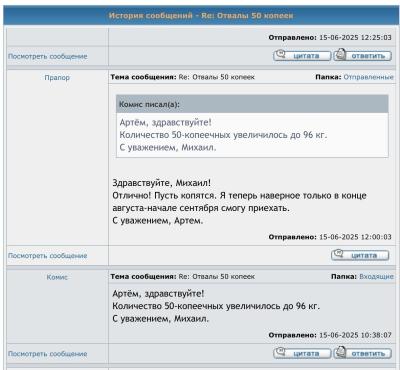Image resolution: width=400 pixels, height=370 pixels.
Task: Click the text 'Здравствуйте, Михаил!'
Action: coord(162,183)
